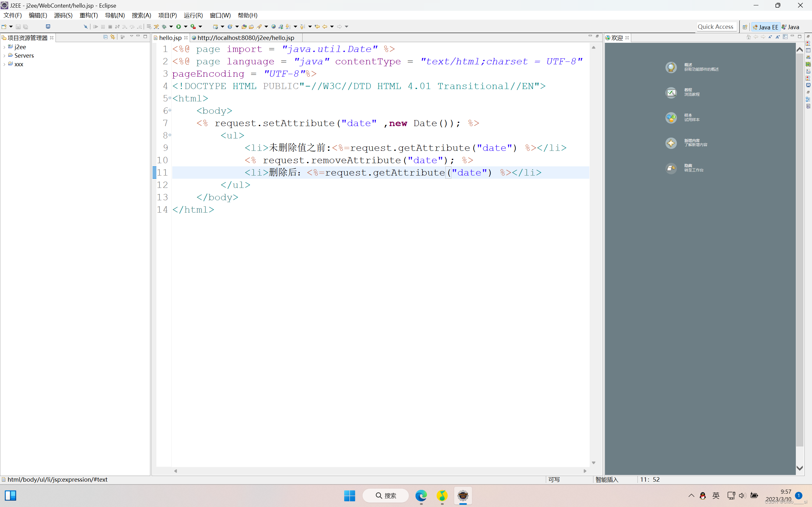812x507 pixels.
Task: Toggle Link with Editor in project explorer
Action: point(113,37)
